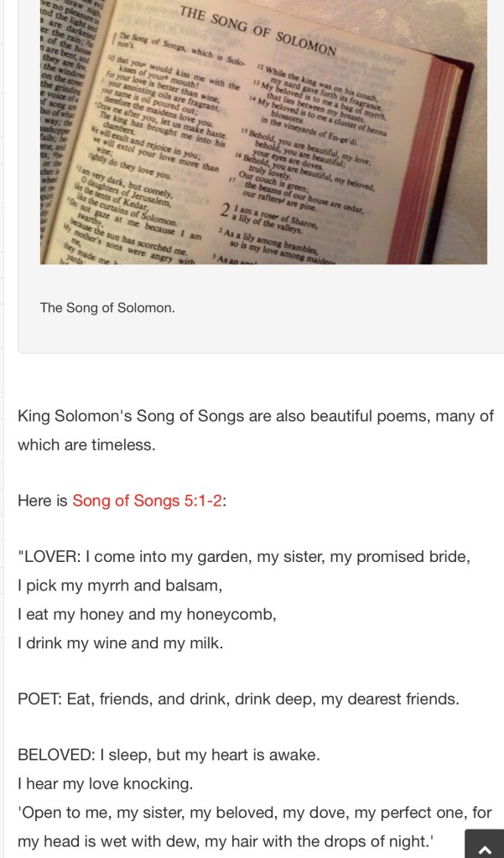Open the Song of Songs 5:1-2 link
Screen dimensions: 504x858
(x=148, y=502)
